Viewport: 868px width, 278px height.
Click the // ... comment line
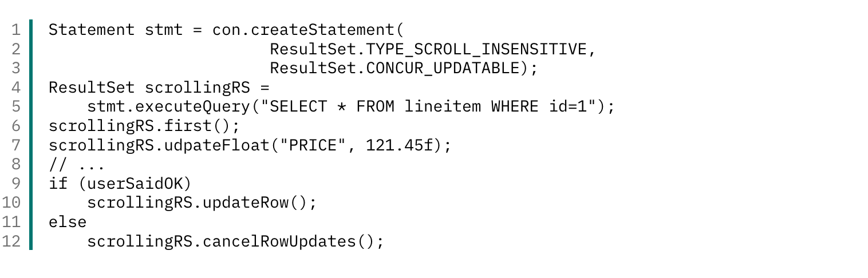[x=77, y=164]
